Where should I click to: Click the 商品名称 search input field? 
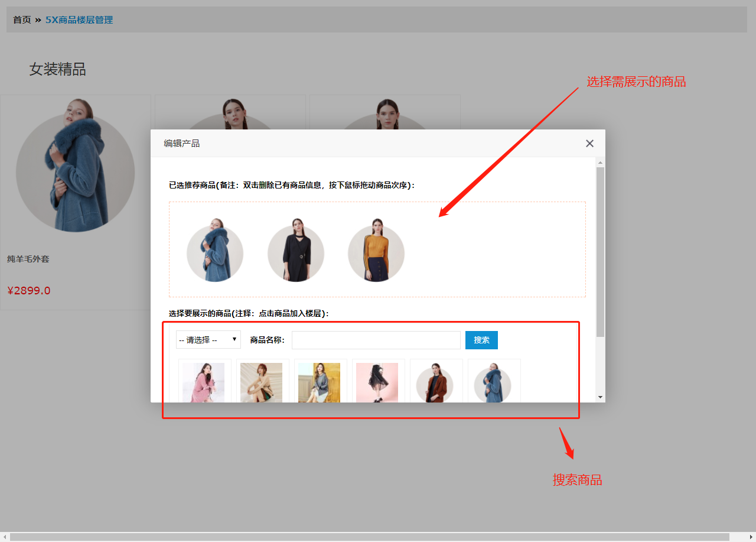pos(376,340)
